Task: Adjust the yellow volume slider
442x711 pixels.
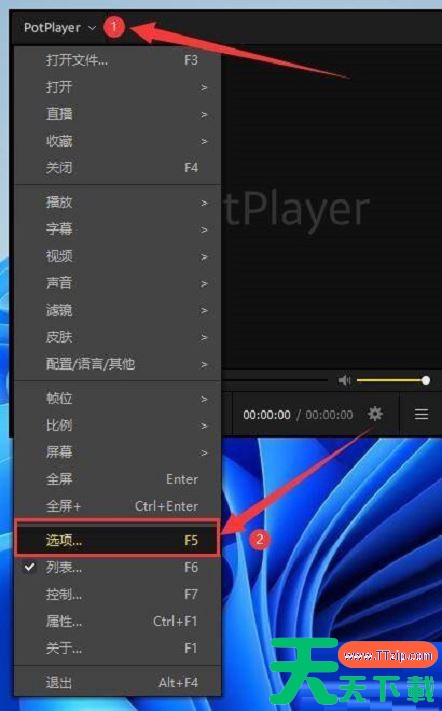Action: pyautogui.click(x=393, y=380)
